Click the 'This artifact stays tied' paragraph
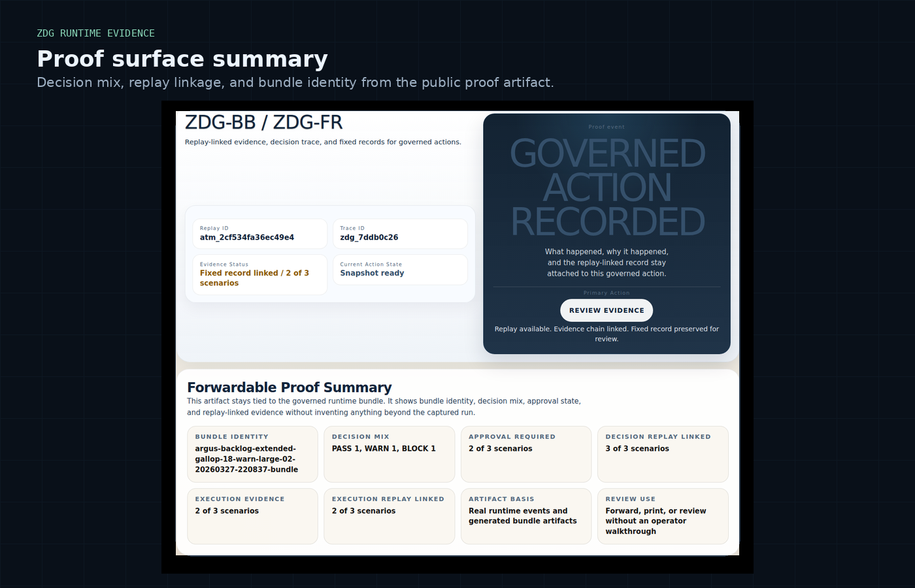Screen dimensions: 915x588 click(384, 406)
